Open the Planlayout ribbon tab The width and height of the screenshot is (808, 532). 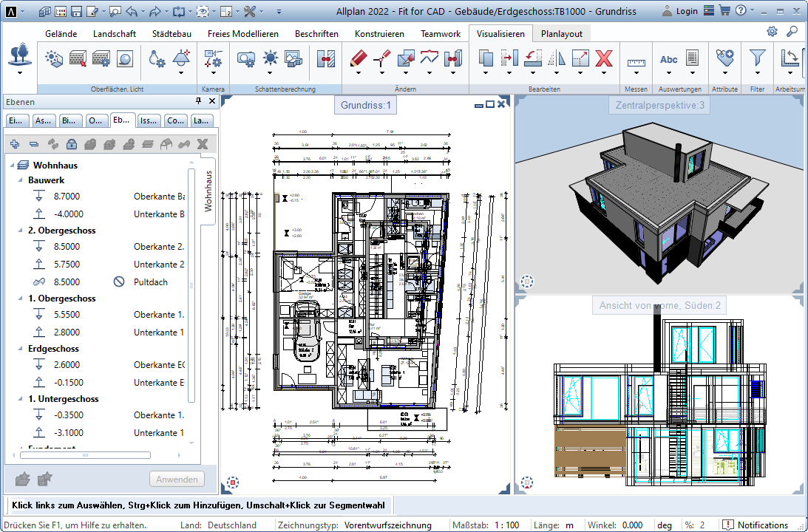[x=561, y=34]
